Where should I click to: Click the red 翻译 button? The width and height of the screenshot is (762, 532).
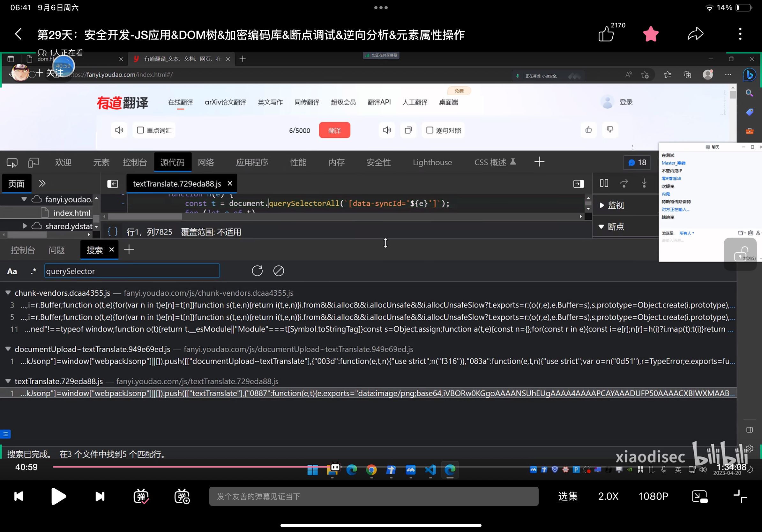(334, 130)
